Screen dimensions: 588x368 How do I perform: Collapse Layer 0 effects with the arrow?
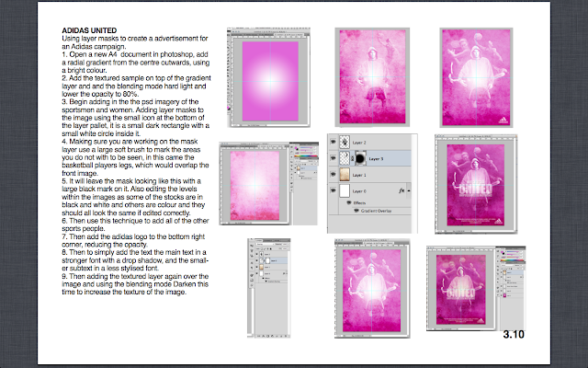pyautogui.click(x=409, y=190)
